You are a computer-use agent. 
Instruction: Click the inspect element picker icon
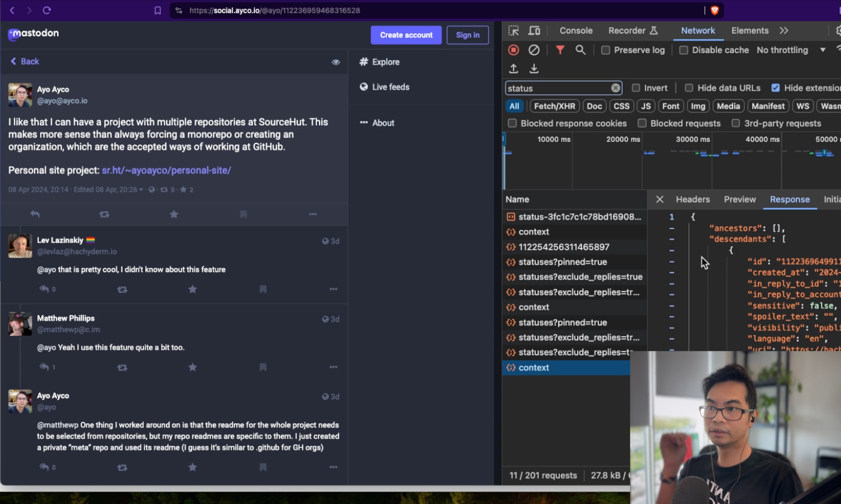(x=513, y=31)
